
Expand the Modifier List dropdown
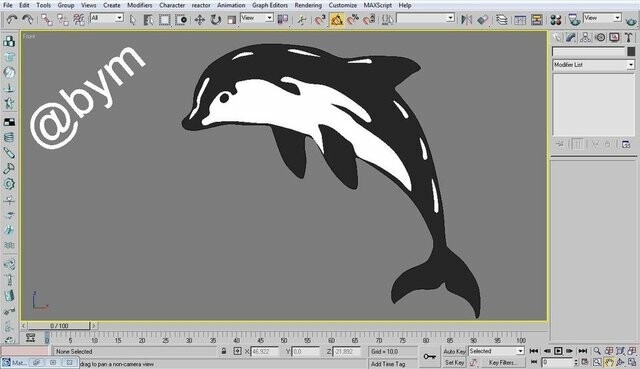[593, 65]
